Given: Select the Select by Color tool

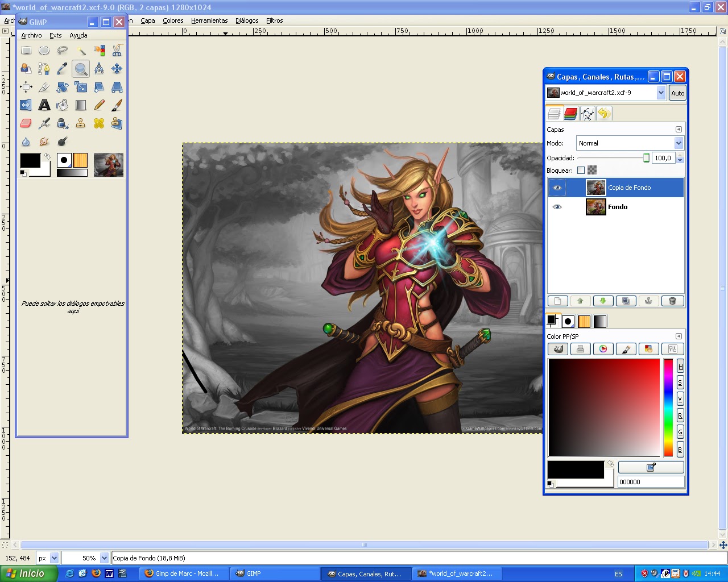Looking at the screenshot, I should (99, 51).
